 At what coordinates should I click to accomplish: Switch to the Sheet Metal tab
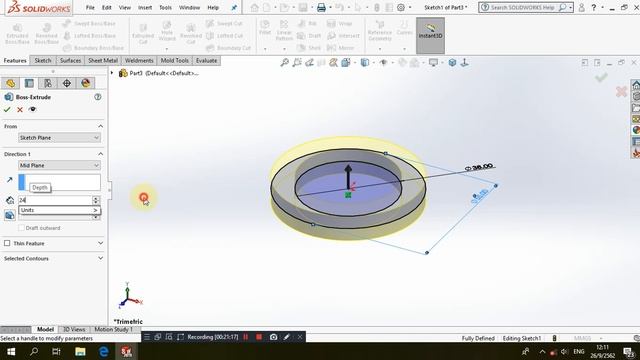103,60
